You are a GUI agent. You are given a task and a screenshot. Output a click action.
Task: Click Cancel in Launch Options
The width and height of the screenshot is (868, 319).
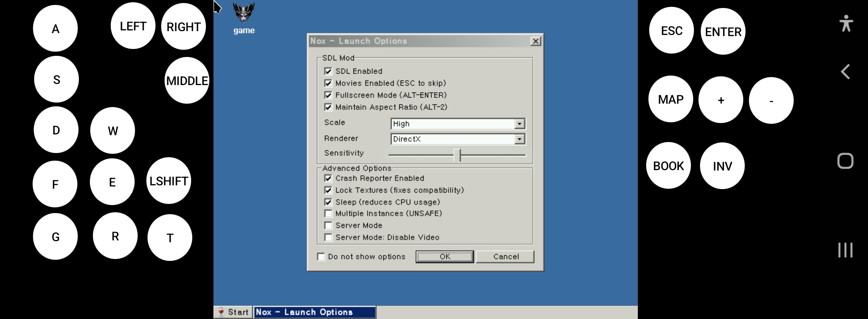pyautogui.click(x=505, y=257)
